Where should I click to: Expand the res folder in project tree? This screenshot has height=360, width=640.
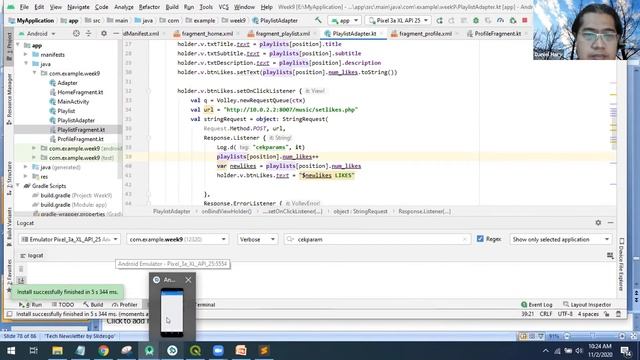click(26, 176)
